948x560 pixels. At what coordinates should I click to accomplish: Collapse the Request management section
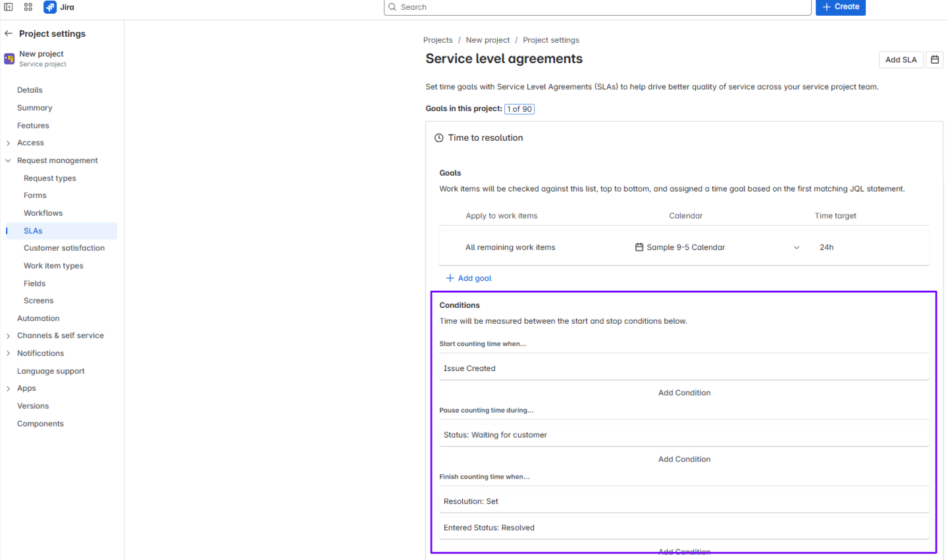pos(8,160)
